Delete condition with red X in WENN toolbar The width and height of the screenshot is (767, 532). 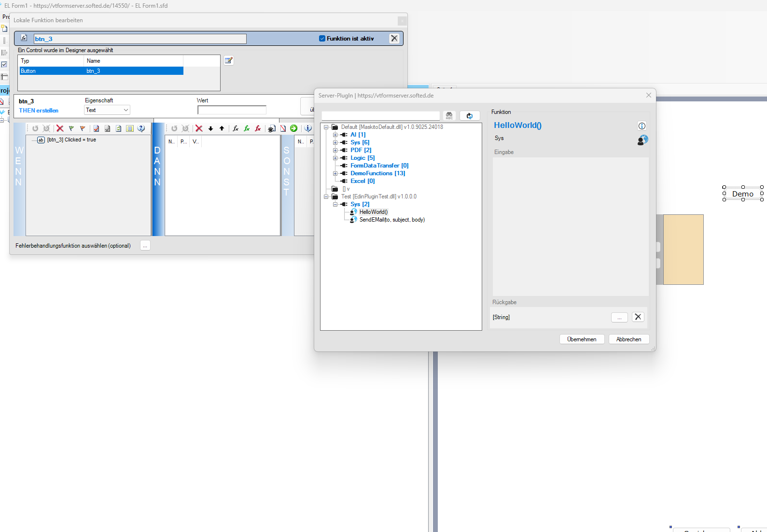(x=60, y=128)
